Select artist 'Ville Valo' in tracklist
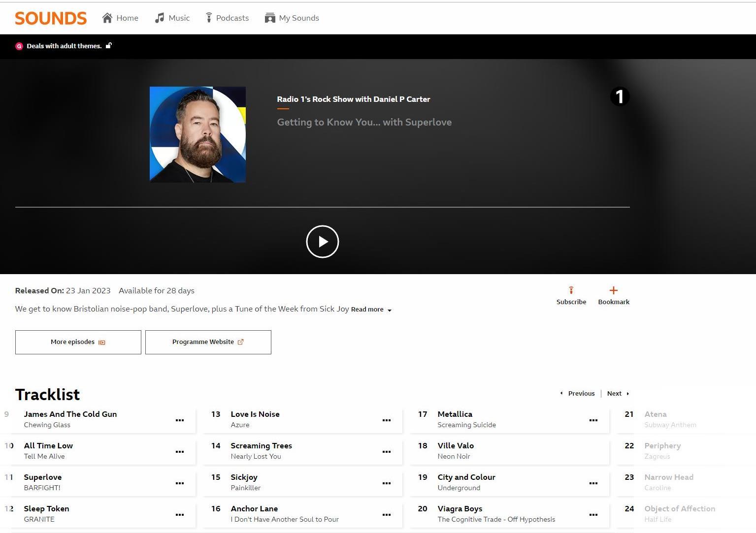Image resolution: width=756 pixels, height=533 pixels. 456,446
